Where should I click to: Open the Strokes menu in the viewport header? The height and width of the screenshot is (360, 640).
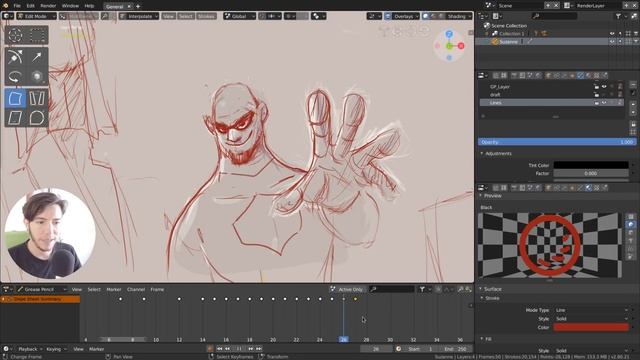[206, 16]
